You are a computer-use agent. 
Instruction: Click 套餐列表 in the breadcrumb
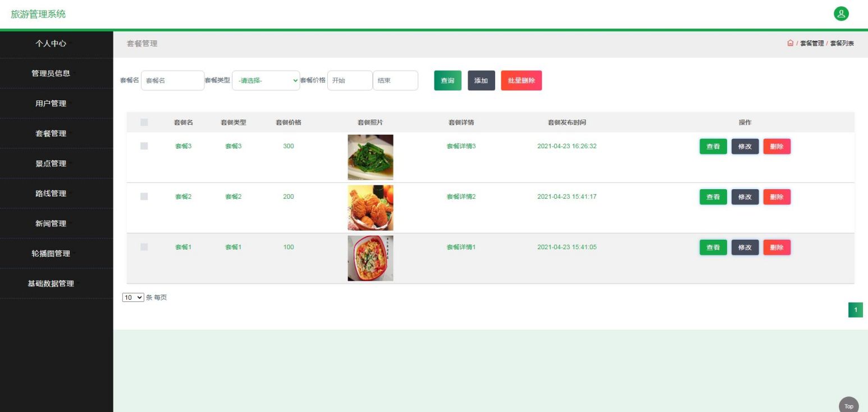coord(842,43)
